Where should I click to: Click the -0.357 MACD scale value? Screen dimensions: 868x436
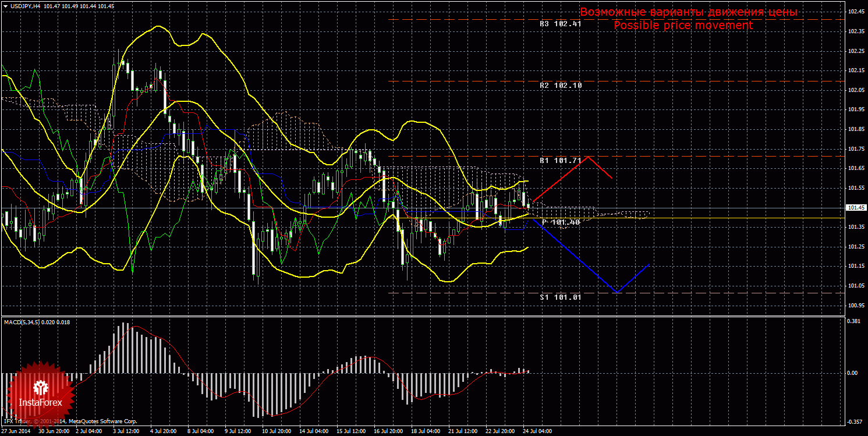click(853, 421)
